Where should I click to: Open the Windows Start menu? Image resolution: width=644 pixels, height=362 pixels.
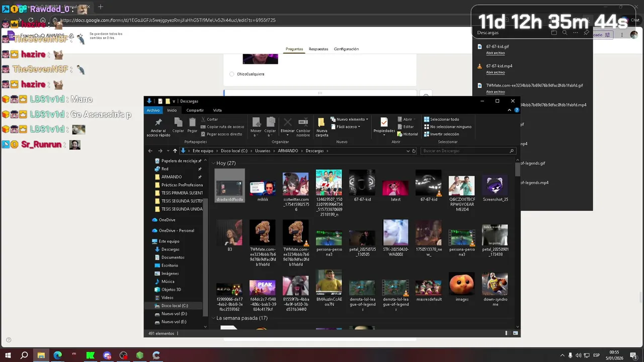point(8,355)
